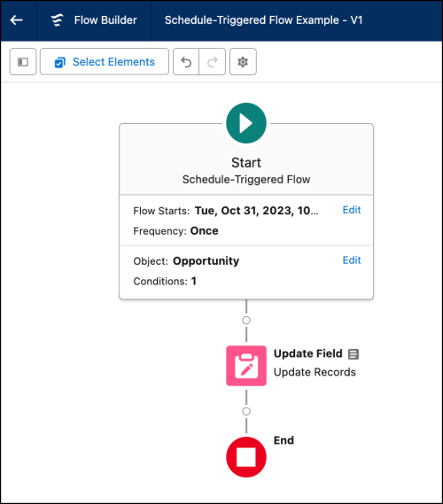Edit the Opportunity object conditions
Screen dimensions: 443x504
(352, 260)
